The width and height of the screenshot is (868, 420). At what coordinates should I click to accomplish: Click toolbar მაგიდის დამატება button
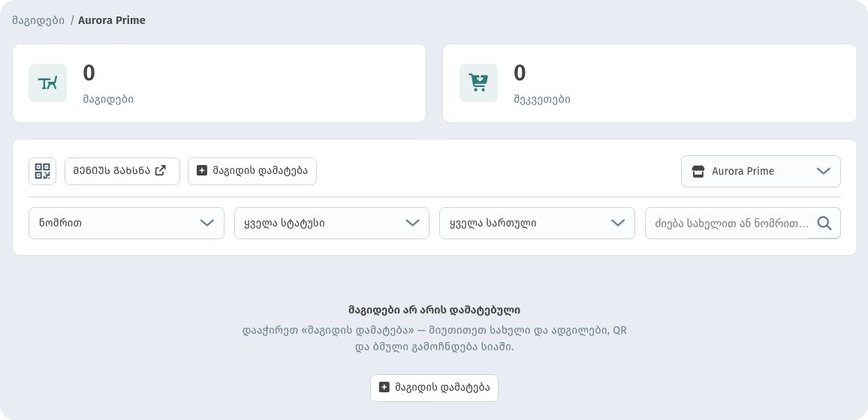pyautogui.click(x=252, y=171)
